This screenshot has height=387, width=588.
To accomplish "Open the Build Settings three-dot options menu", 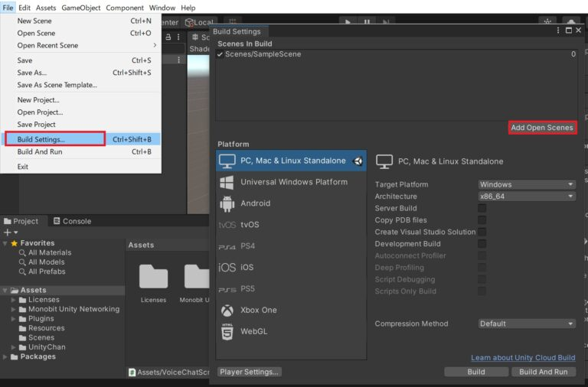I will (558, 31).
